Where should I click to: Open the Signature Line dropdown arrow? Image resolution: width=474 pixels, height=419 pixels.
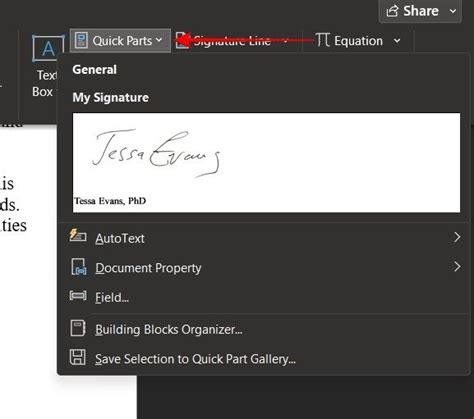285,41
